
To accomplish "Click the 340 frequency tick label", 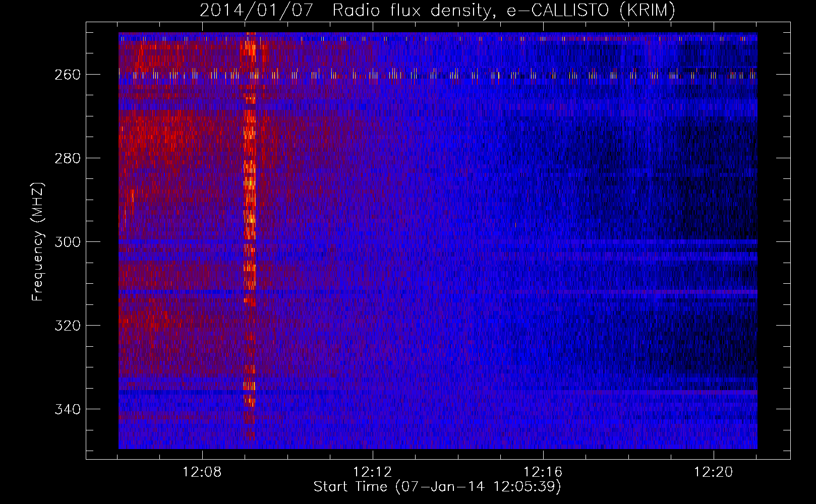I will click(67, 409).
